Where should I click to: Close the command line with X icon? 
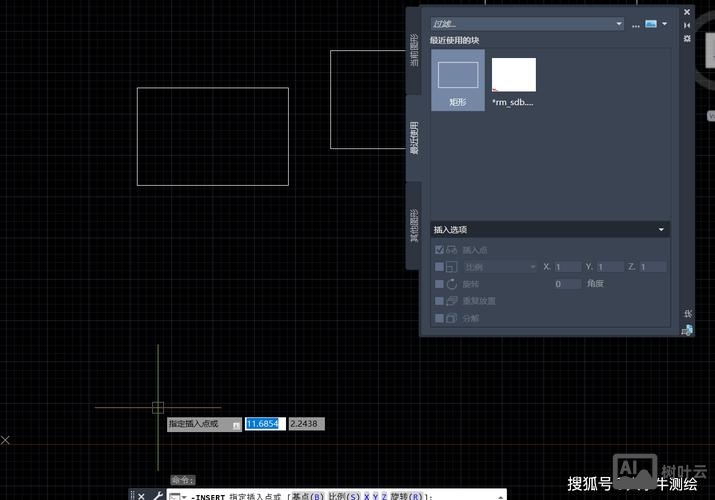141,495
